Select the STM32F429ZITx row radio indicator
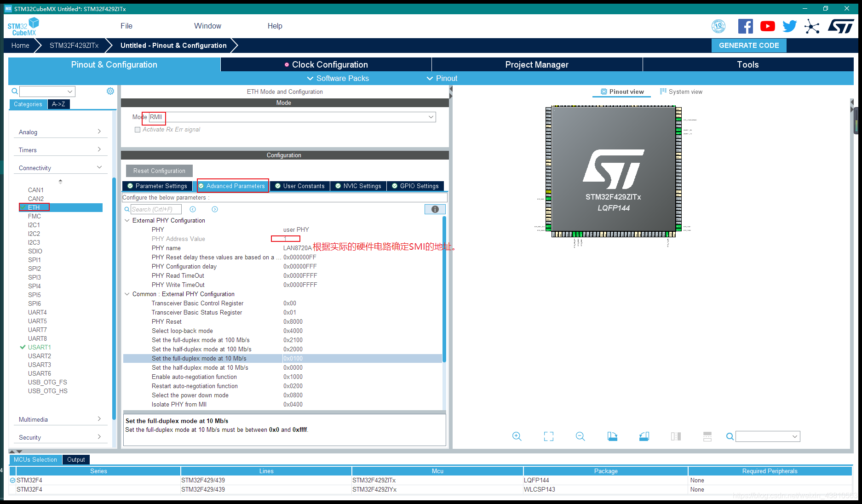 12,480
